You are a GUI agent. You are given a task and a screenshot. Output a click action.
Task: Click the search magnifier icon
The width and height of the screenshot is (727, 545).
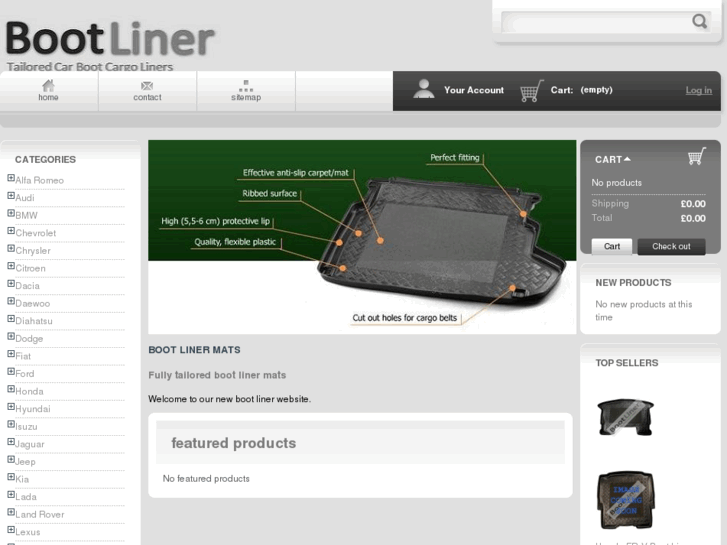[699, 21]
